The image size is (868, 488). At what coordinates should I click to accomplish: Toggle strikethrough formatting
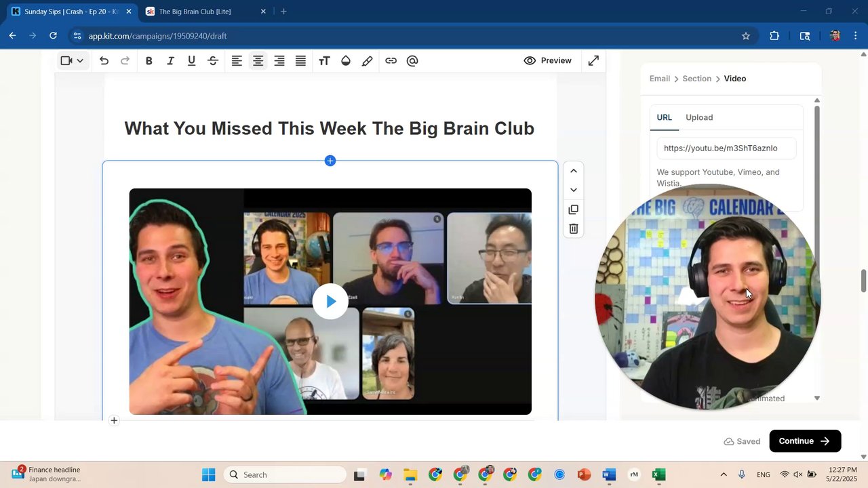click(x=213, y=61)
